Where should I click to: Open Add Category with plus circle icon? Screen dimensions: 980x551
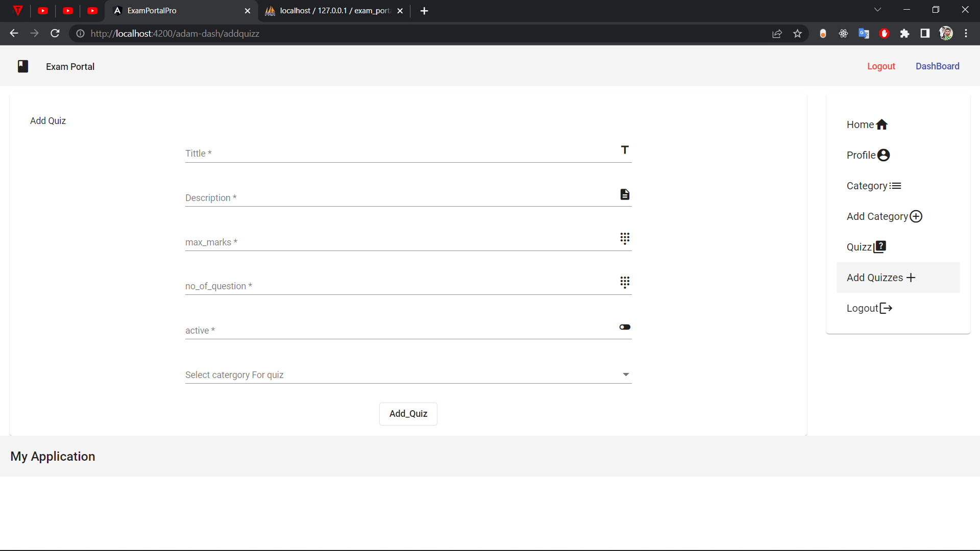(x=884, y=216)
